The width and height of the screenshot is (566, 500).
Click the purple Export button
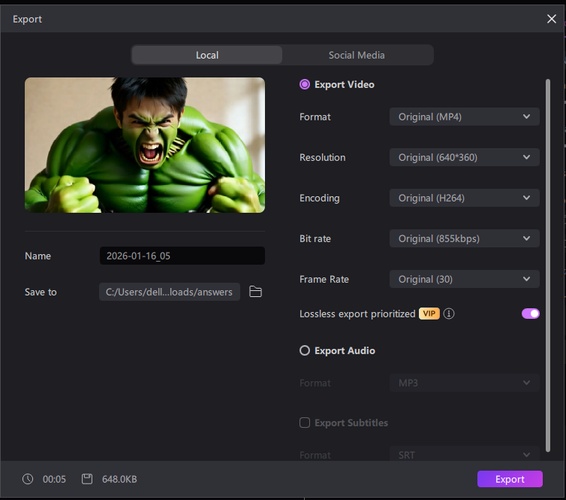(x=510, y=479)
